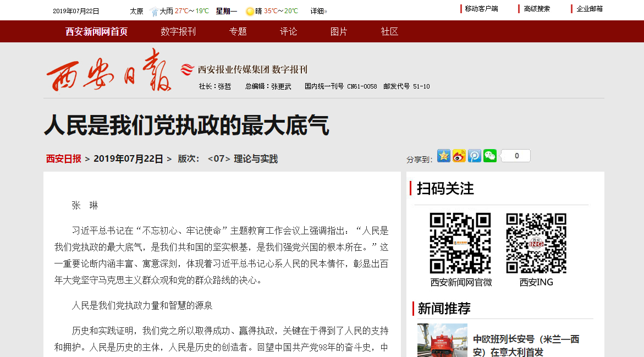Click the 西安日报 red calligraphy logo
The height and width of the screenshot is (357, 644).
click(109, 71)
